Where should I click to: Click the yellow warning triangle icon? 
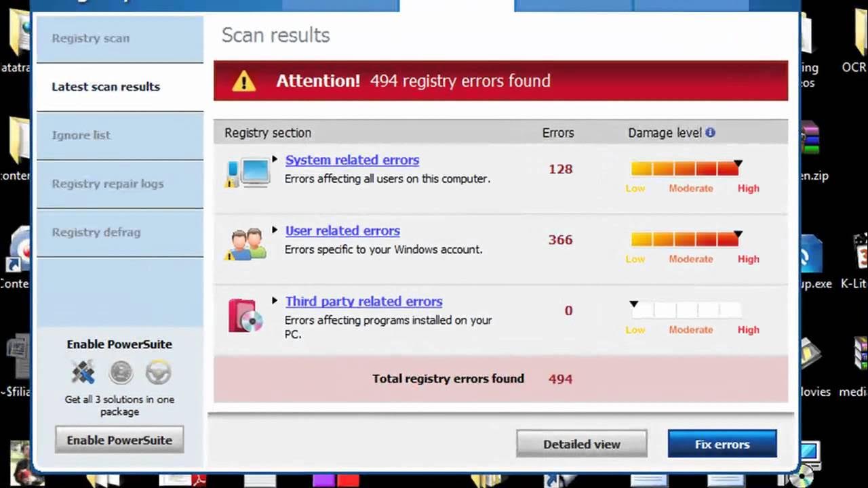click(243, 81)
